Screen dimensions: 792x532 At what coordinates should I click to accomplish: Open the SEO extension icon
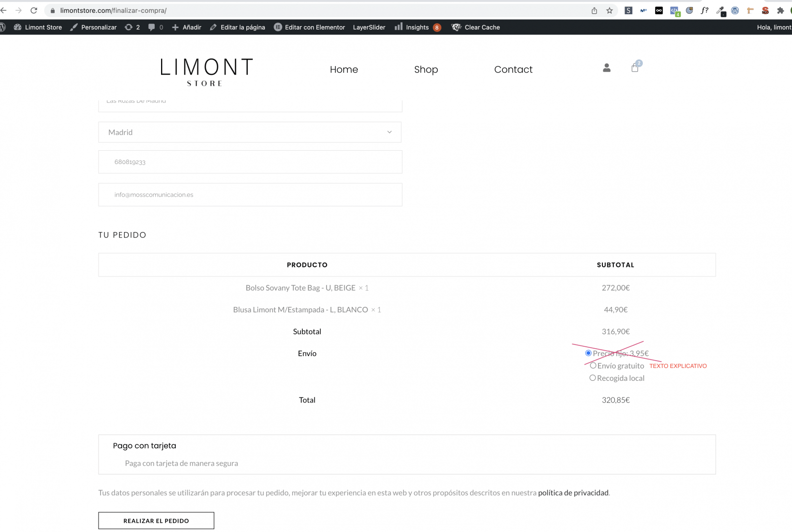pos(765,10)
